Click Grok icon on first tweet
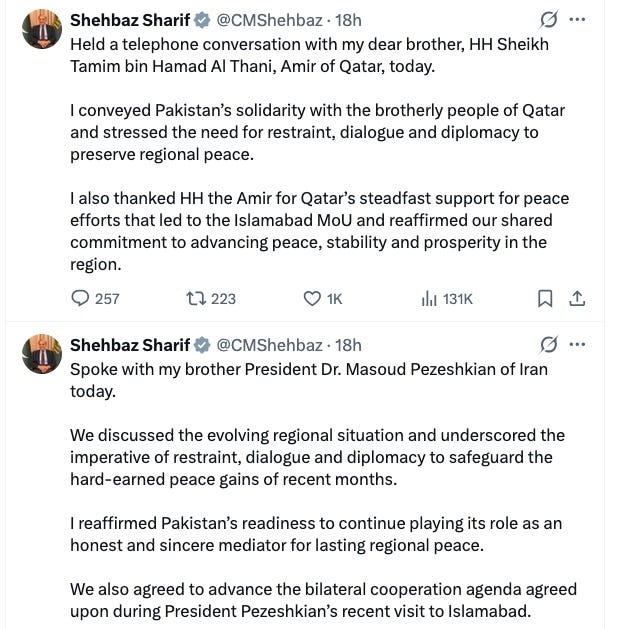620x629 pixels. pyautogui.click(x=548, y=20)
